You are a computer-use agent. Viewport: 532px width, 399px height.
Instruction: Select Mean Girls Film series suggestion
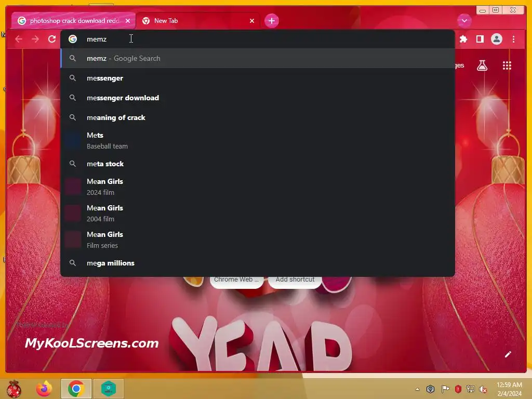point(258,240)
